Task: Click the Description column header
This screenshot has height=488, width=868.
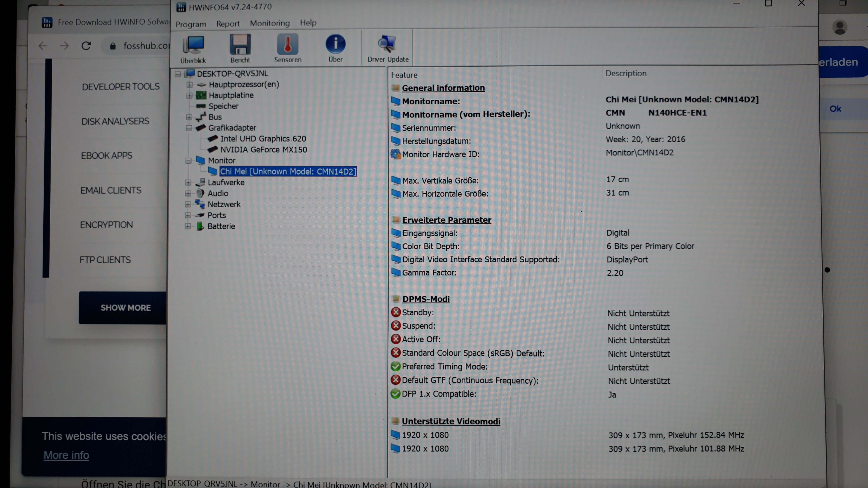Action: [626, 73]
